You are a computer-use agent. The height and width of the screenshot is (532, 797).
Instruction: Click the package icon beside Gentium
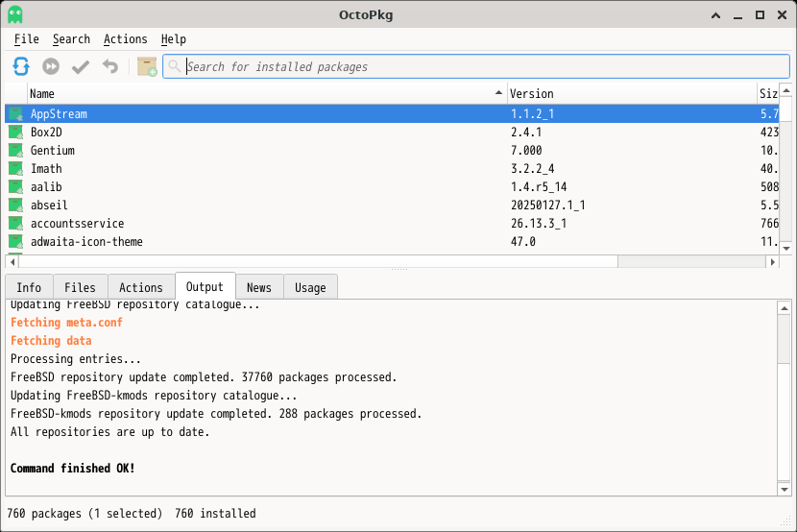pos(15,151)
